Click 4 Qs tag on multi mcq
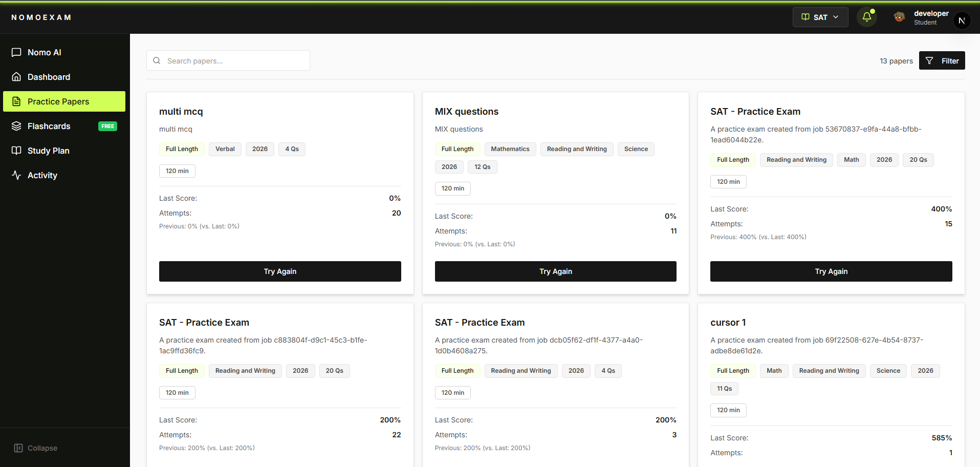 (x=292, y=149)
